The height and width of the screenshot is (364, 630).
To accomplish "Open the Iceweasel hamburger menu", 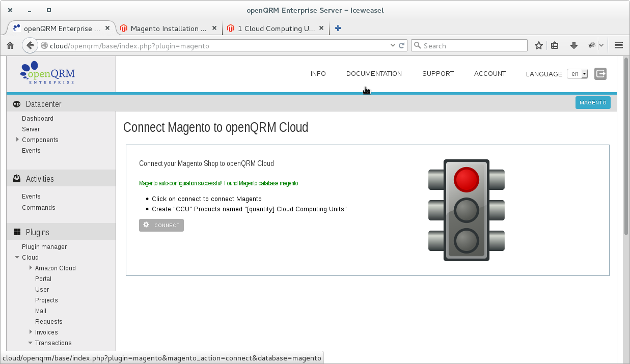I will tap(619, 45).
